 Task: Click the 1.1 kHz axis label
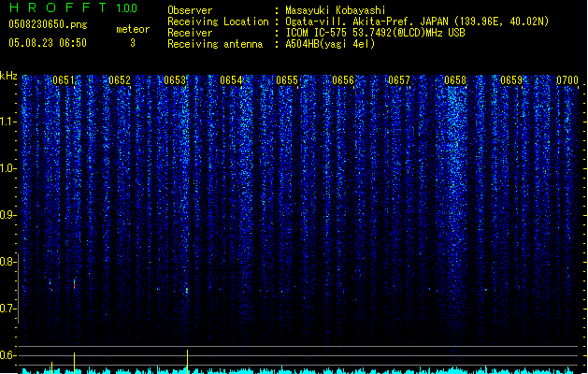coord(7,122)
